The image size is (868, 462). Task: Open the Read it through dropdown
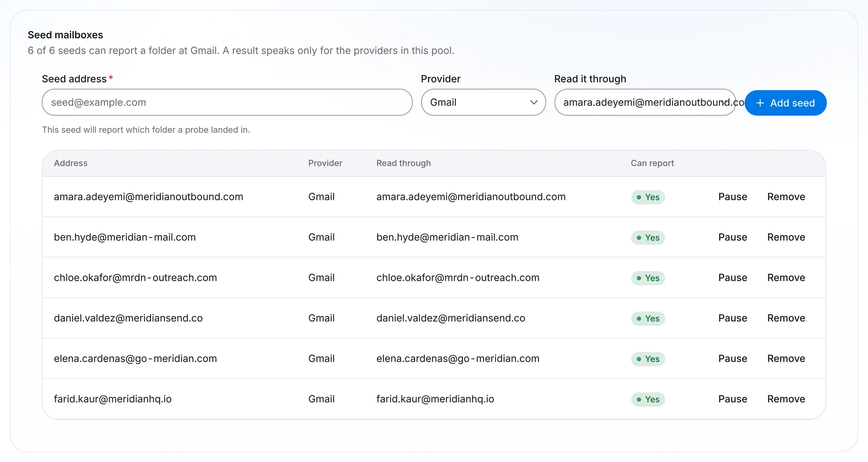pos(645,102)
